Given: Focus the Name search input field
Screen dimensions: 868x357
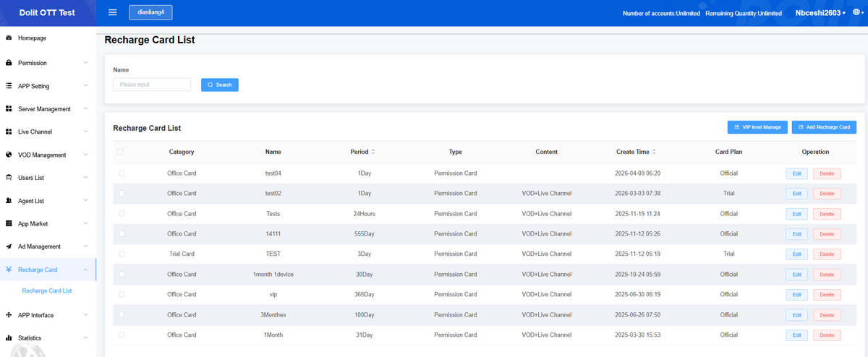Looking at the screenshot, I should tap(152, 85).
